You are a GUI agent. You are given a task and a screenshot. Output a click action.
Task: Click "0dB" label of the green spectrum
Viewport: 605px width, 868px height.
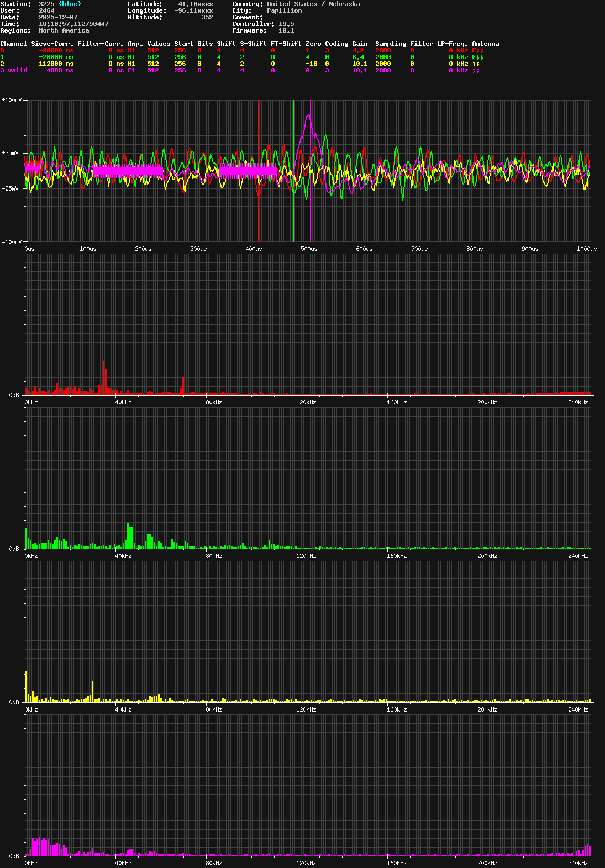coord(14,549)
